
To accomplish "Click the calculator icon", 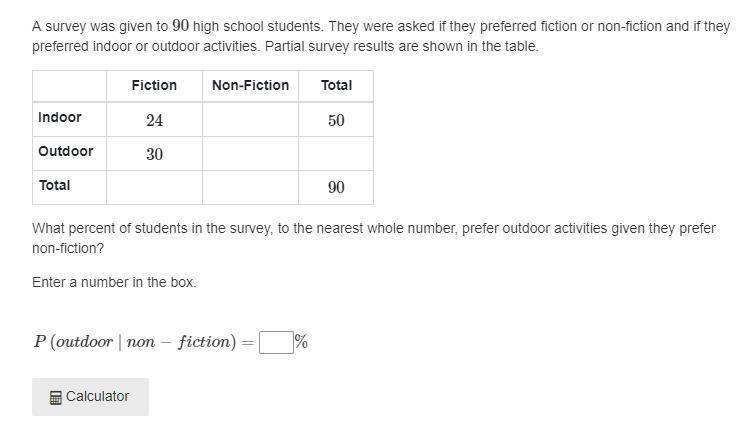I will 56,398.
